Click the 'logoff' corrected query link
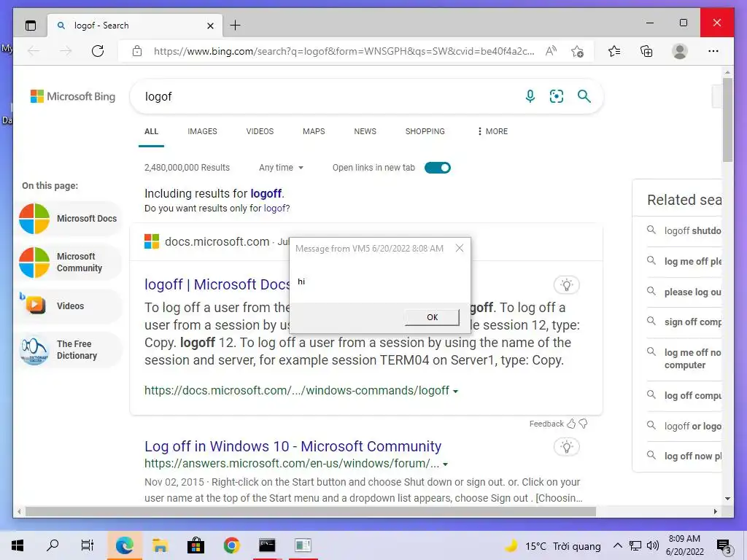 pos(266,193)
